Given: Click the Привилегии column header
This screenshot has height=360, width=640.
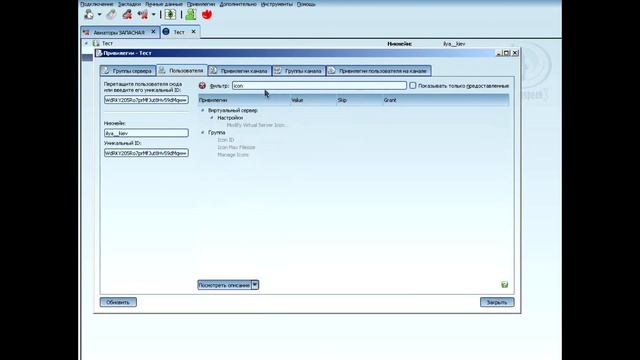Looking at the screenshot, I should [x=244, y=100].
